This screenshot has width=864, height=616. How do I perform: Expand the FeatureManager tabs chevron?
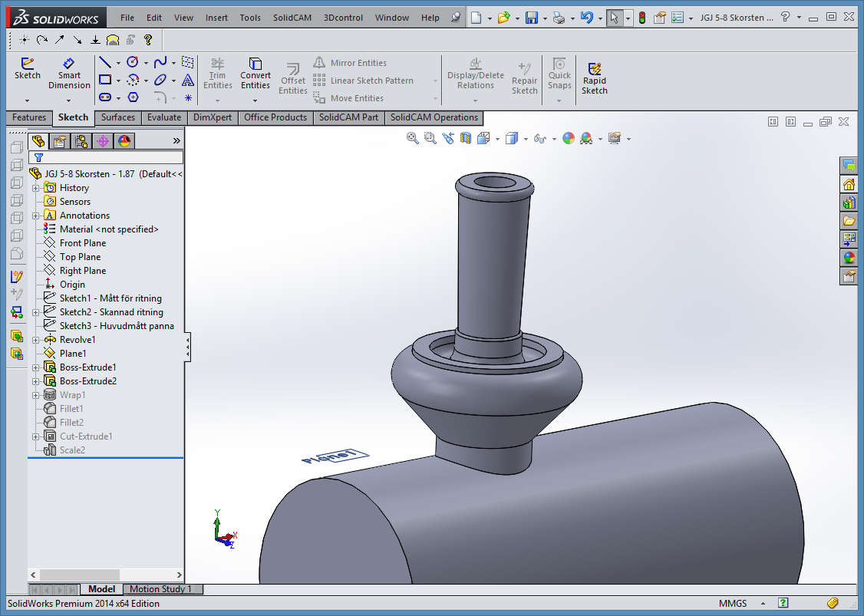coord(176,141)
